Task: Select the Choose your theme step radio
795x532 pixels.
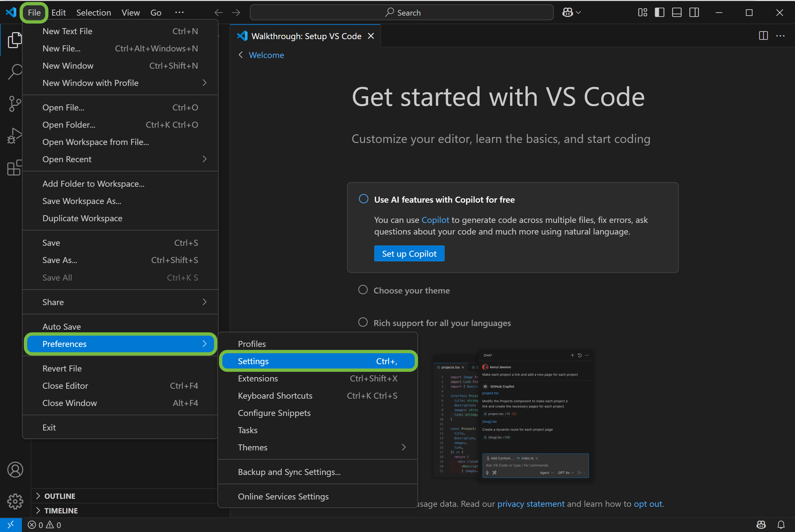Action: [363, 290]
